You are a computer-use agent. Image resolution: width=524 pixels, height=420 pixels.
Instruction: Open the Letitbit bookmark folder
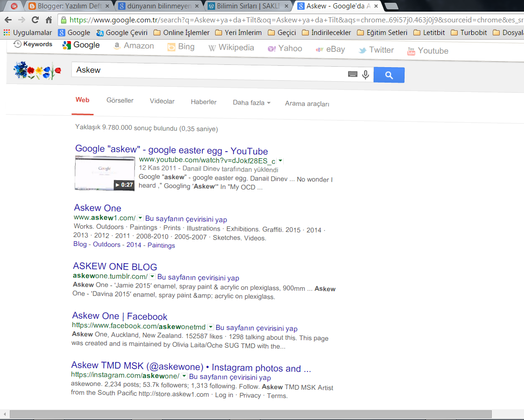tap(429, 33)
